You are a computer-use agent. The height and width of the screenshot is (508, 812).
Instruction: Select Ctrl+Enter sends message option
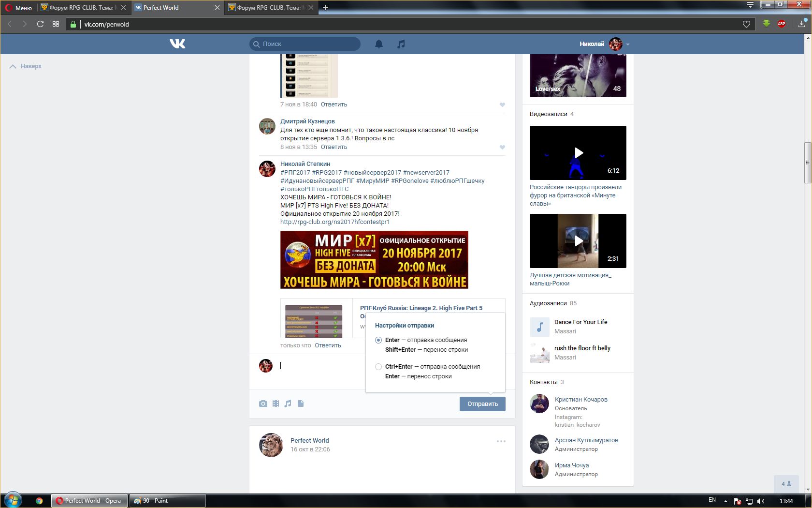point(378,367)
